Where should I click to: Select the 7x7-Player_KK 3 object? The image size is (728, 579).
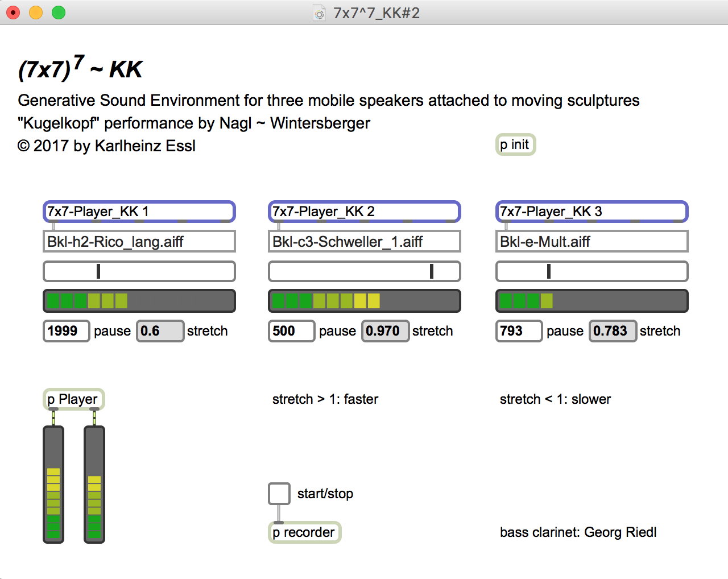click(591, 212)
